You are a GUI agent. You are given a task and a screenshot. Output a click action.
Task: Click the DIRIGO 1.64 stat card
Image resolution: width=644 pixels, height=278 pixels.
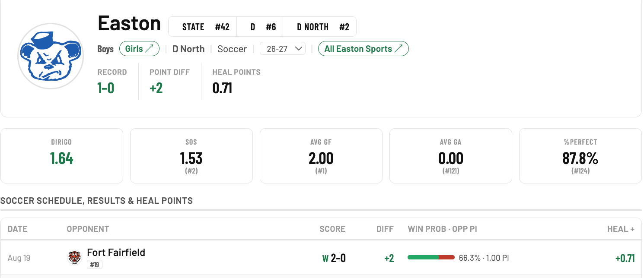(62, 156)
